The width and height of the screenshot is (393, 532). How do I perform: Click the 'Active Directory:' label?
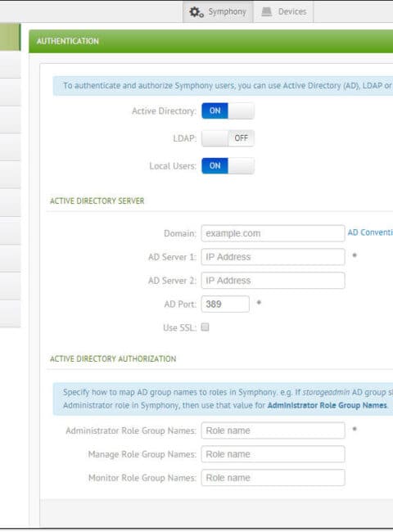pos(165,111)
